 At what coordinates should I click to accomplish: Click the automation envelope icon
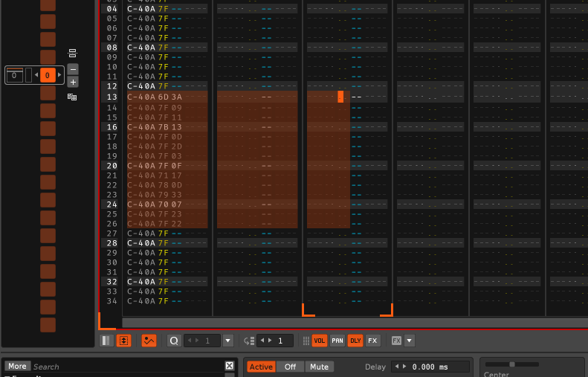[149, 341]
